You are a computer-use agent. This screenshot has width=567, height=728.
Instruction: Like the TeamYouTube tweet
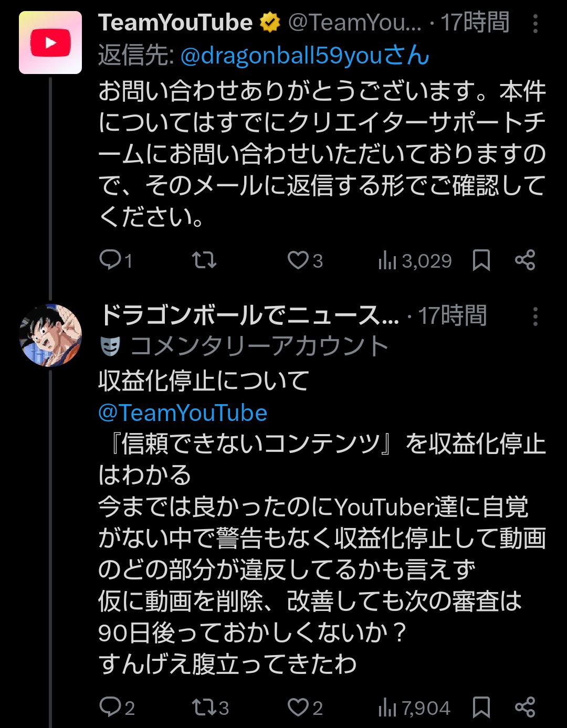tap(298, 260)
